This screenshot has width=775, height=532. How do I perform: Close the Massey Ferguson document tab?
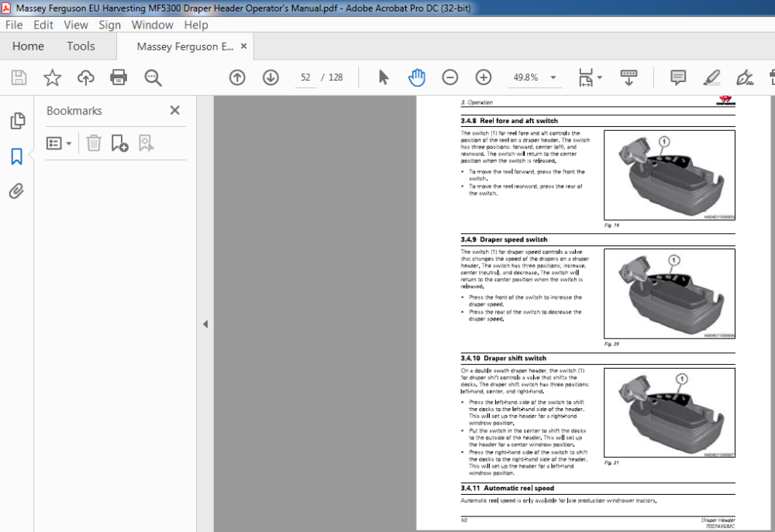(x=243, y=46)
